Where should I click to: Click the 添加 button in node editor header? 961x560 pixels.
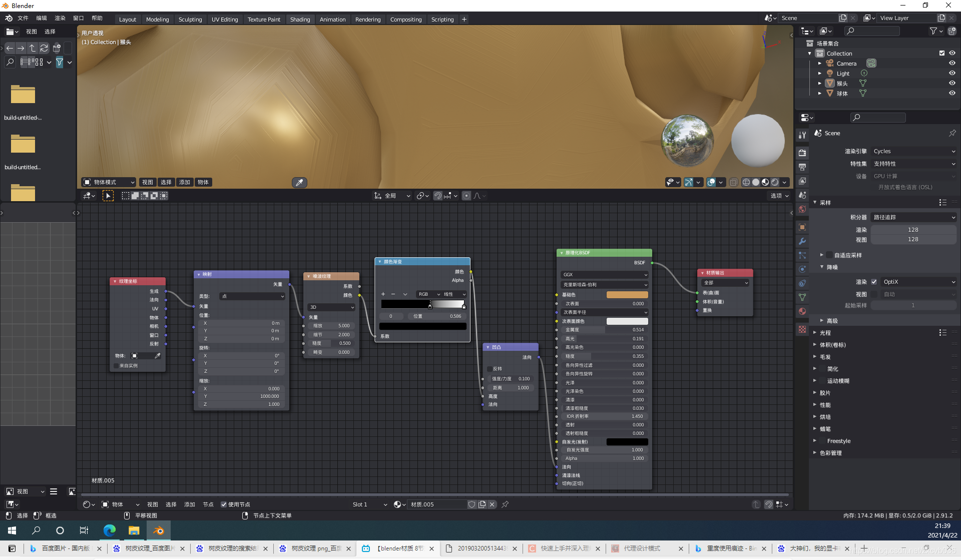189,504
